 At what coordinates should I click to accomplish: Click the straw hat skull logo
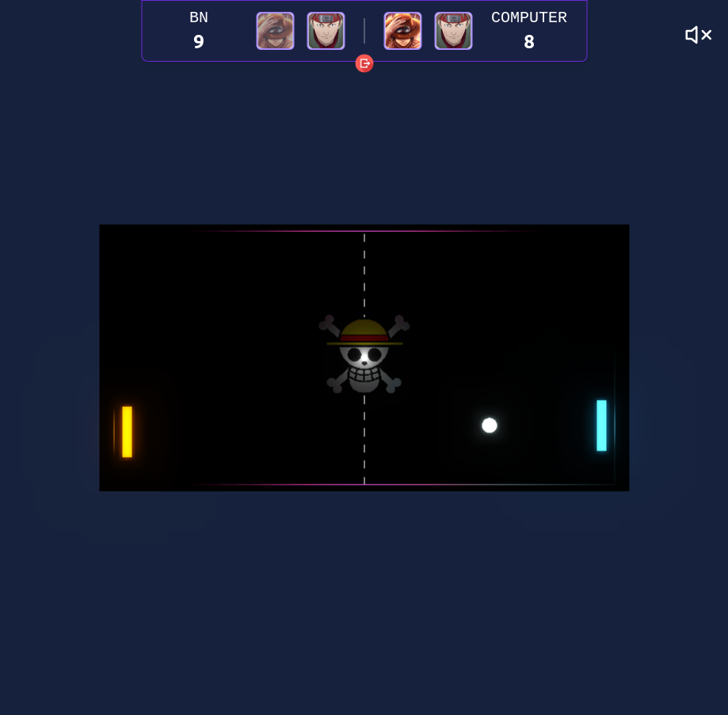(364, 355)
